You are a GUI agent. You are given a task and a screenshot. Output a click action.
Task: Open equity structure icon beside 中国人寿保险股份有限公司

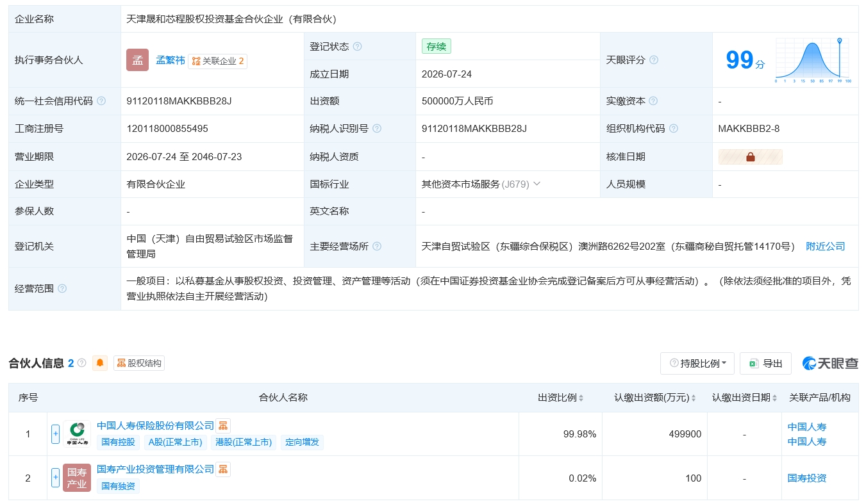pos(222,425)
